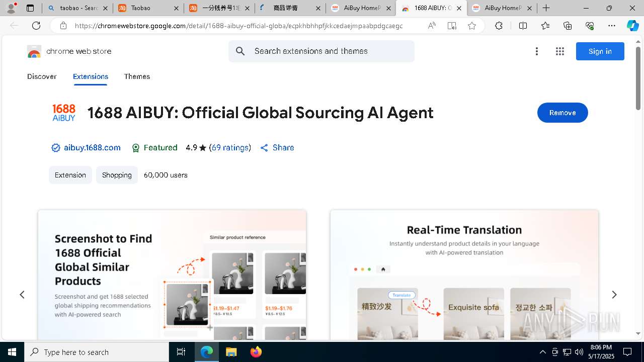Screen dimensions: 644x362
Task: Switch to the 商品详情 tab
Action: (290, 8)
